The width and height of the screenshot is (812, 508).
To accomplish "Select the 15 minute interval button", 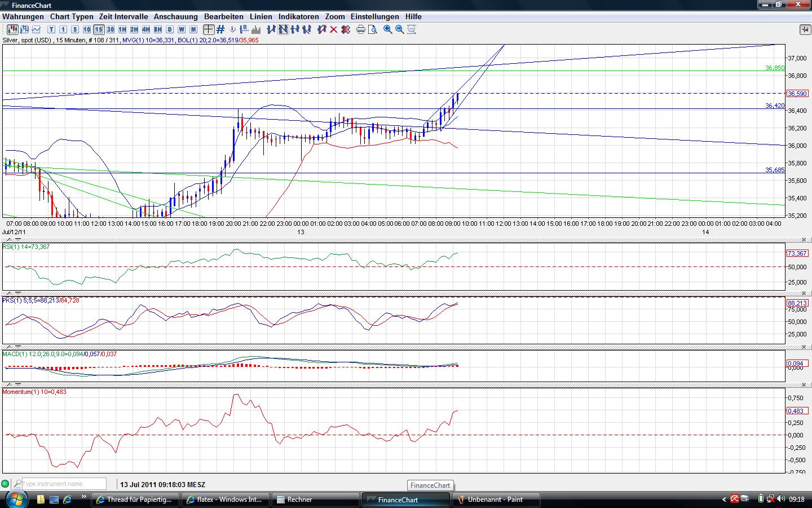I will 99,29.
